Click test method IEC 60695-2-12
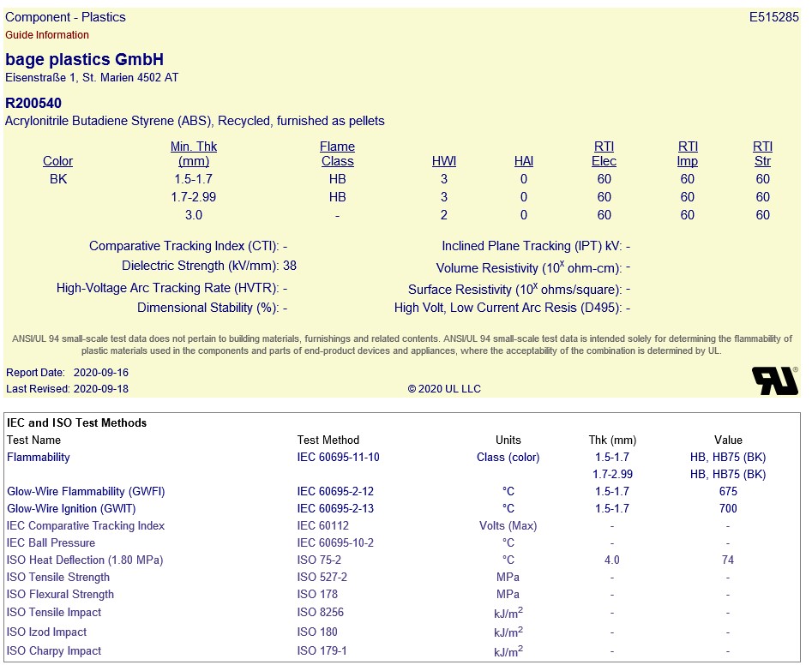 pos(335,491)
